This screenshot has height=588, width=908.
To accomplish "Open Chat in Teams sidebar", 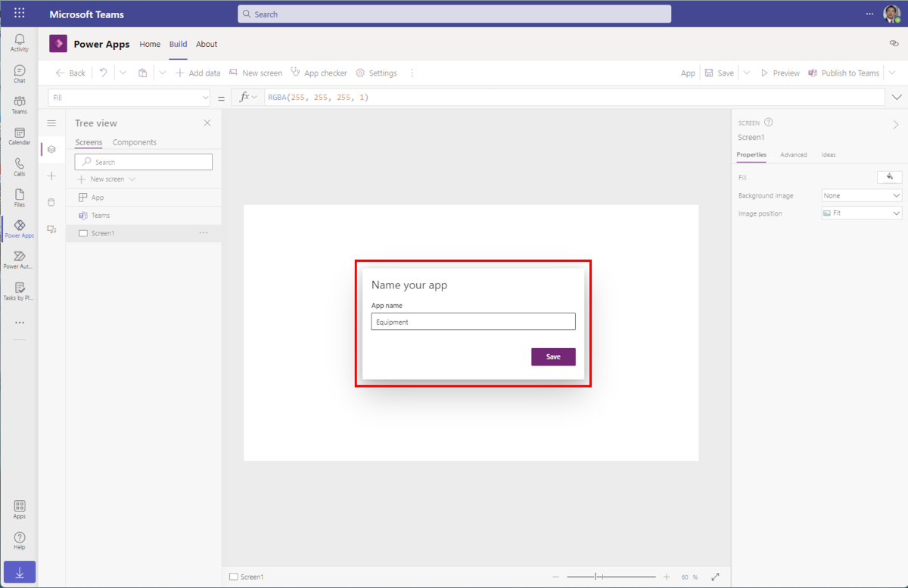I will click(x=20, y=73).
